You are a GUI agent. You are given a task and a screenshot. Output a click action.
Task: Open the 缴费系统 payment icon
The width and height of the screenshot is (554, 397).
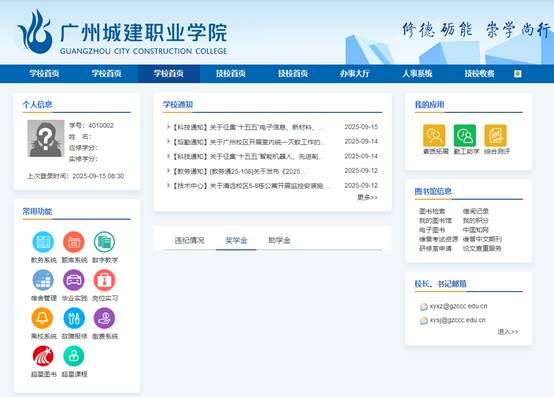click(x=104, y=318)
